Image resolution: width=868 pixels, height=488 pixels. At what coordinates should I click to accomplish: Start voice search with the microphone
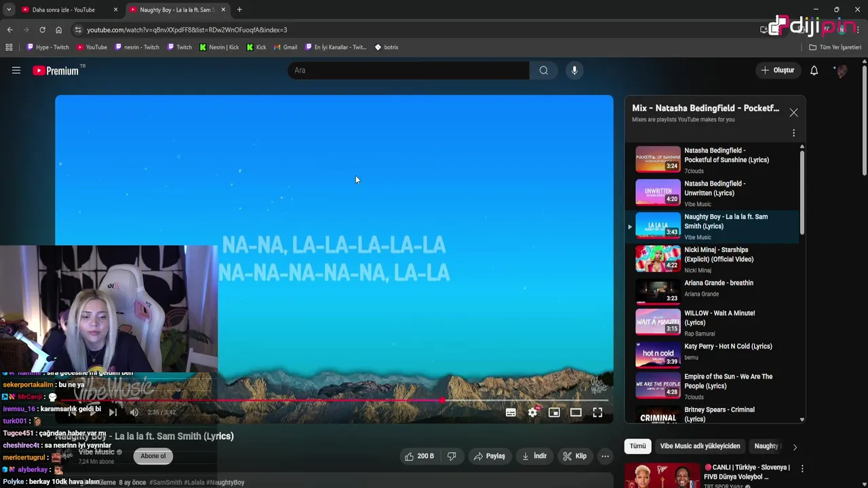[x=574, y=70]
